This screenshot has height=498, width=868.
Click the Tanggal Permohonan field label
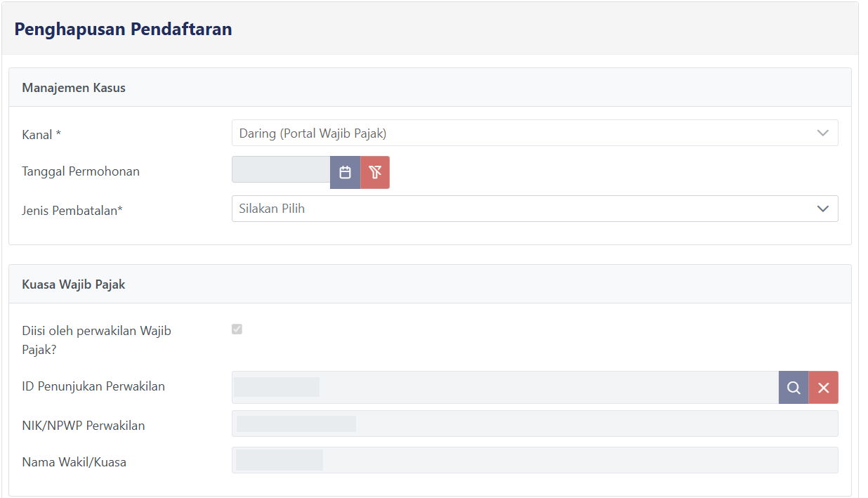(81, 171)
